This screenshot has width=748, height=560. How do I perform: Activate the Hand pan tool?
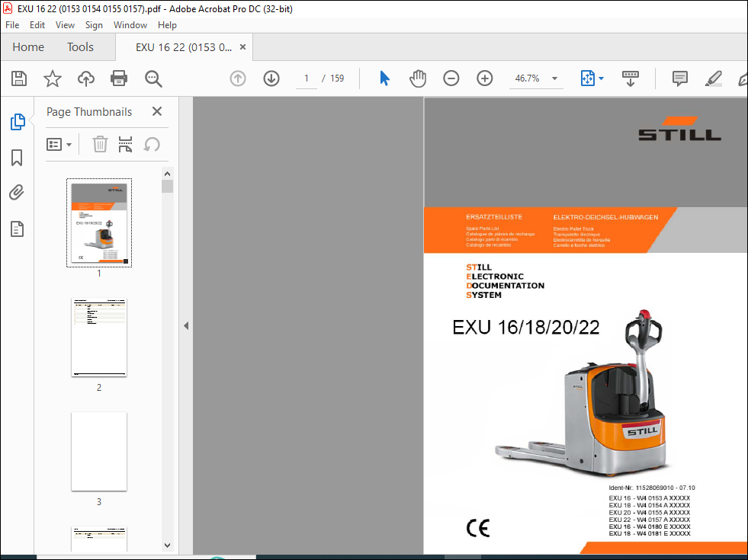pyautogui.click(x=417, y=78)
